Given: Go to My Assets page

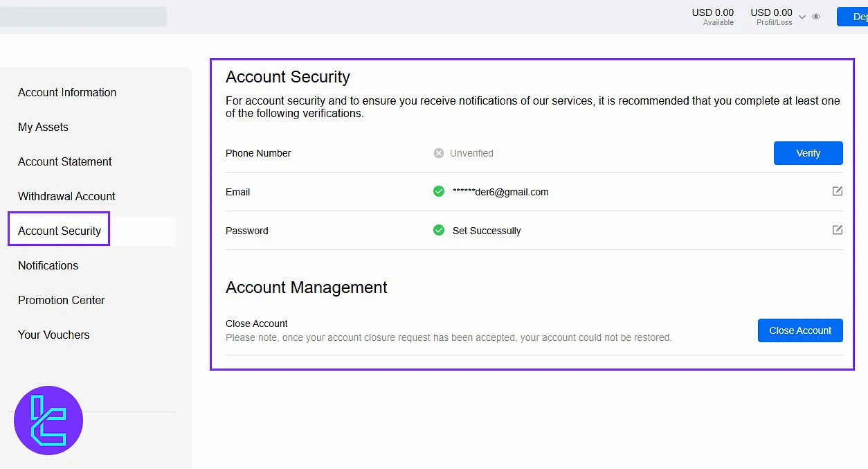Looking at the screenshot, I should [x=43, y=127].
